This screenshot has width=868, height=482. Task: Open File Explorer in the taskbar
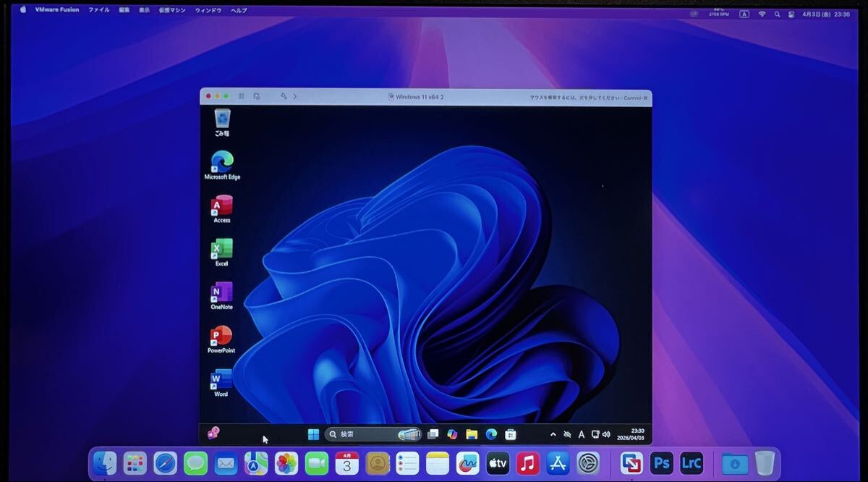click(472, 434)
